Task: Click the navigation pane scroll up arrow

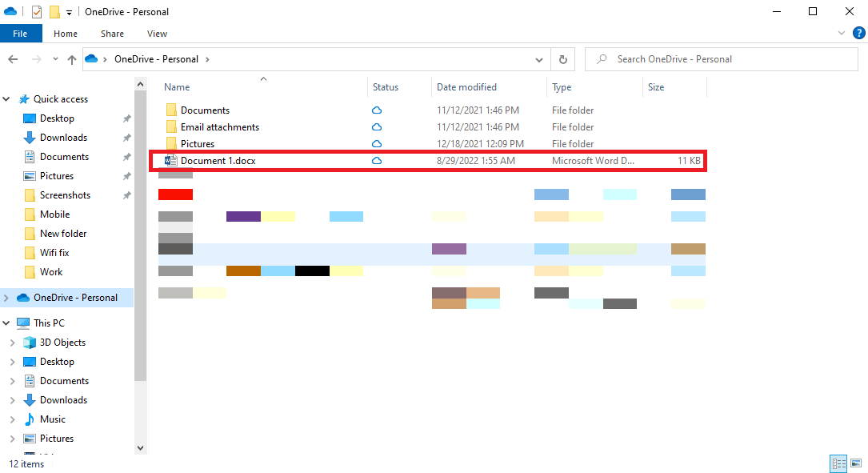Action: point(141,85)
